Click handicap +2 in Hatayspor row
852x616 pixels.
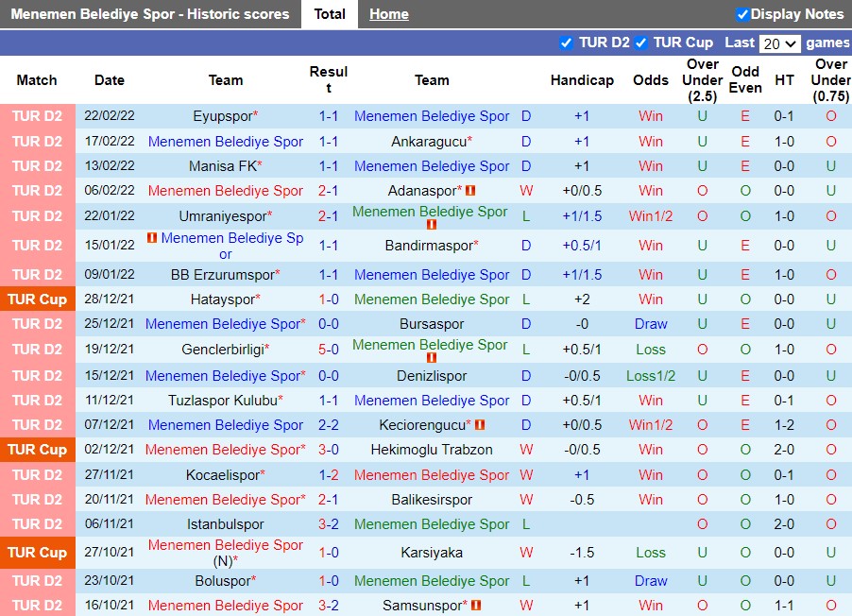582,299
